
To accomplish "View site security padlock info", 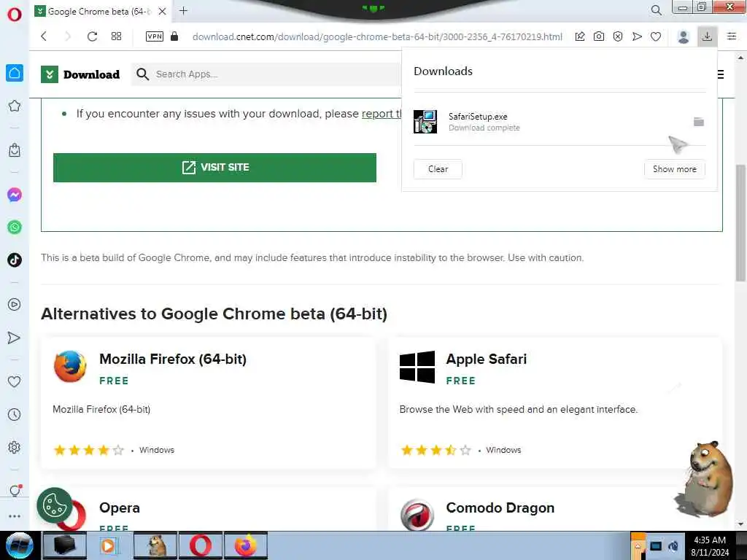I will pos(174,36).
